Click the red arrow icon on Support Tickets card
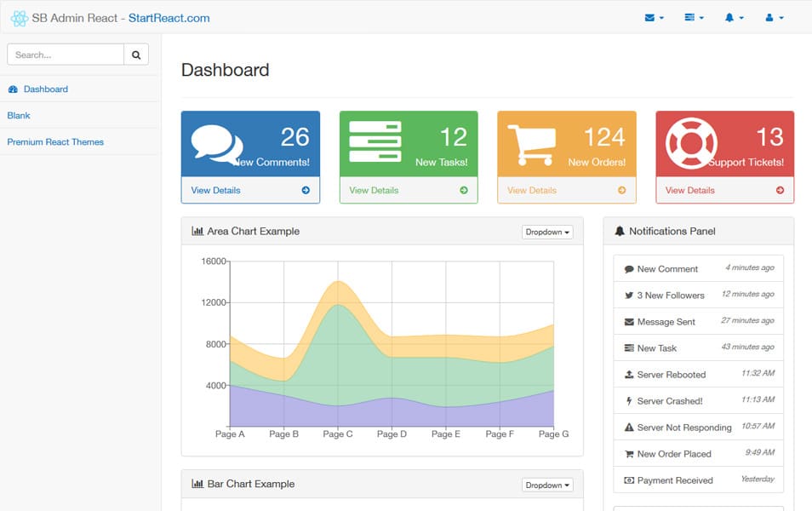The width and height of the screenshot is (812, 511). [780, 190]
